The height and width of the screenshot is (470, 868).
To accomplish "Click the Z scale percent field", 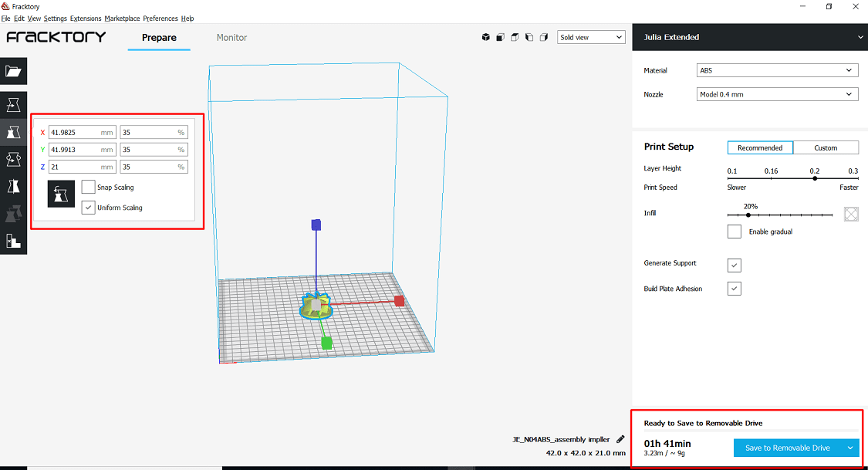I will (154, 167).
